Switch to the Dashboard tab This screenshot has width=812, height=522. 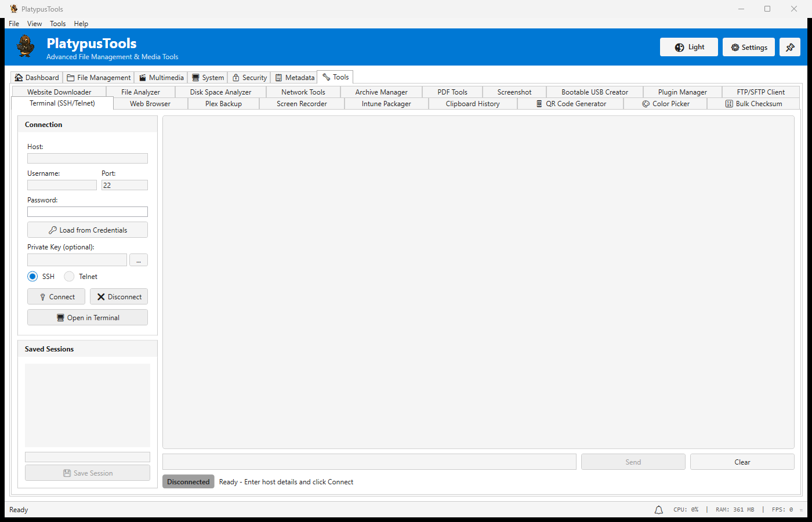click(37, 78)
